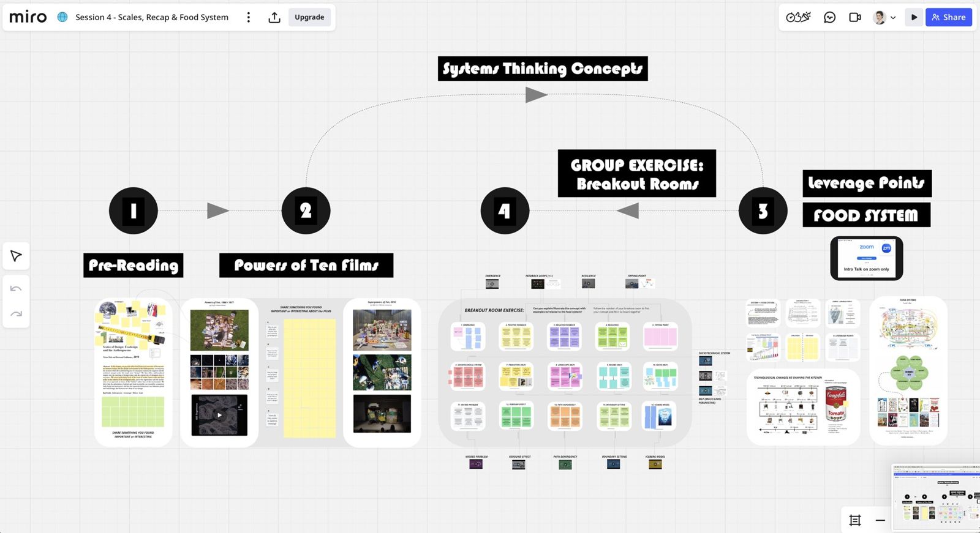Click the blue Share button
980x533 pixels.
coord(949,17)
